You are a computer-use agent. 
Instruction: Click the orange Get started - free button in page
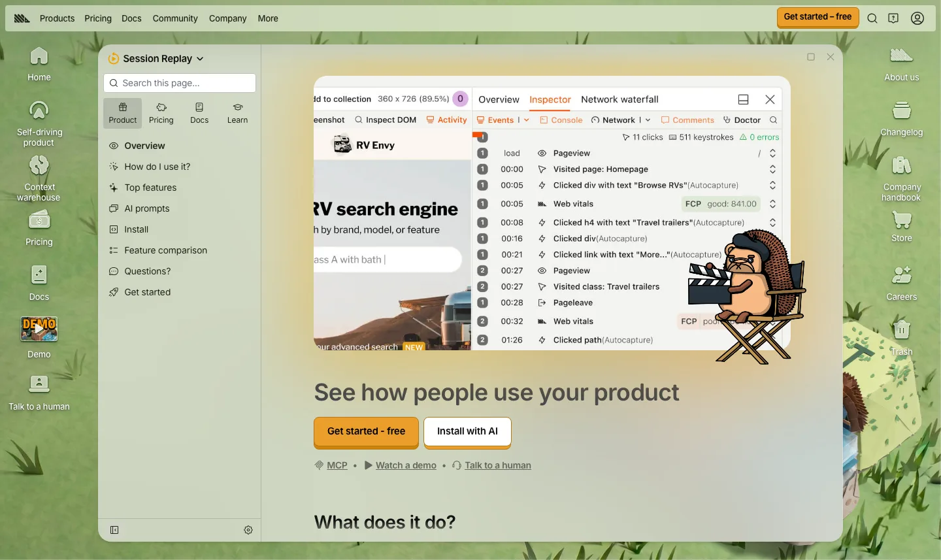click(366, 432)
